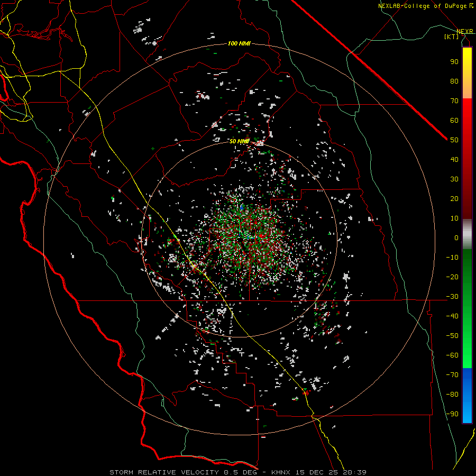The height and width of the screenshot is (476, 476).
Task: Click the -70 value on velocity scale
Action: tap(452, 375)
